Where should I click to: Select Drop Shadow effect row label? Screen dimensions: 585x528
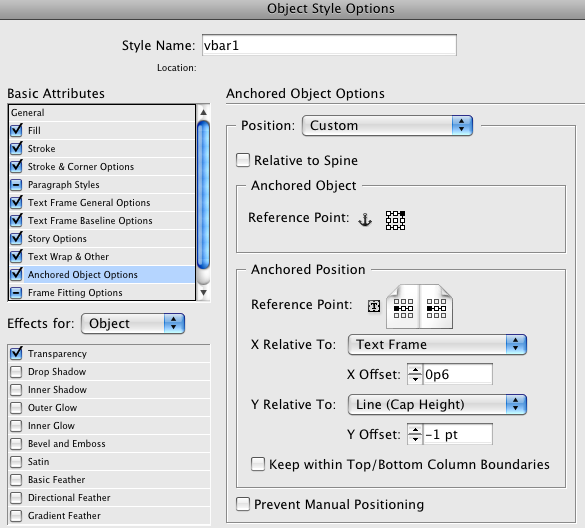(x=57, y=372)
